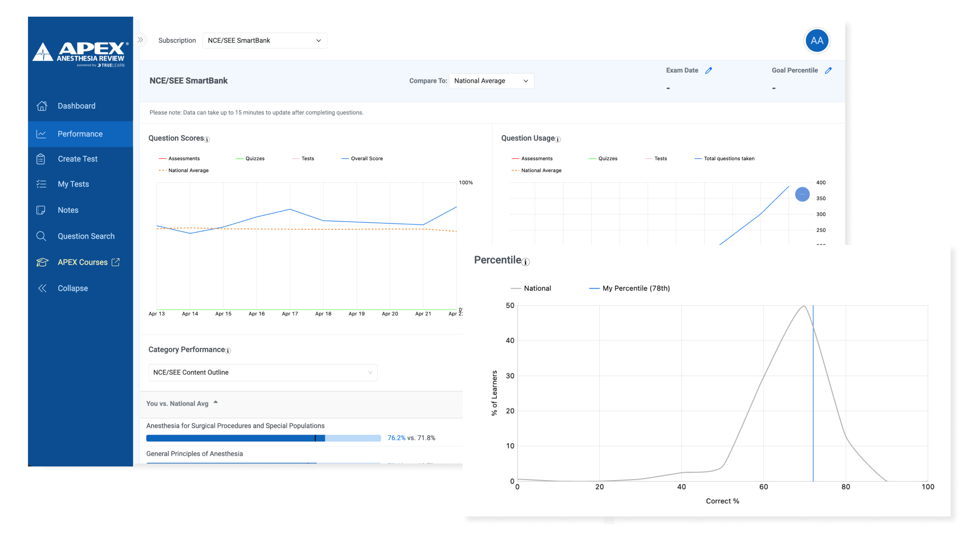This screenshot has height=539, width=980.
Task: Expand sidebar with double-chevron icon near Subscription
Action: click(141, 40)
